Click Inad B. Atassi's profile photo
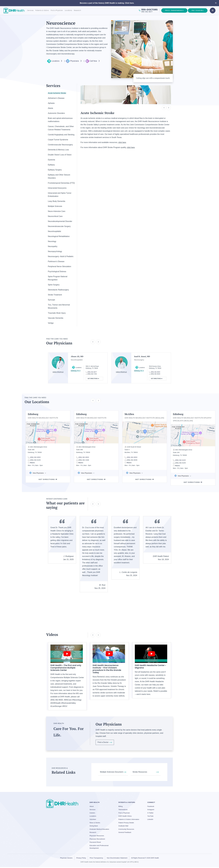219x868 pixels. pyautogui.click(x=121, y=363)
